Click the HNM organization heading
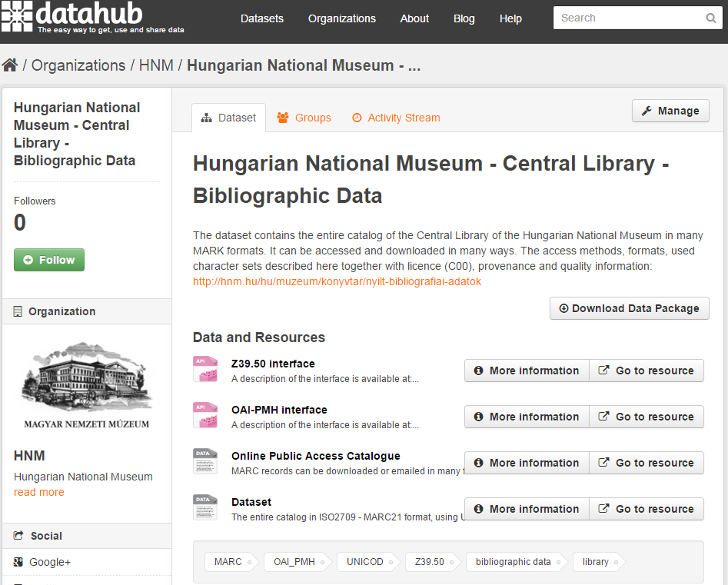 [29, 456]
